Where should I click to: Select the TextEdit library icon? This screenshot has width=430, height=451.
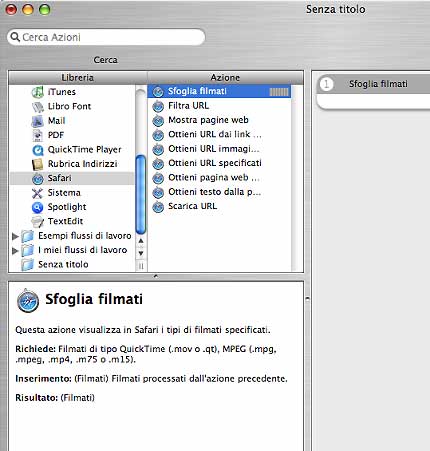click(38, 222)
